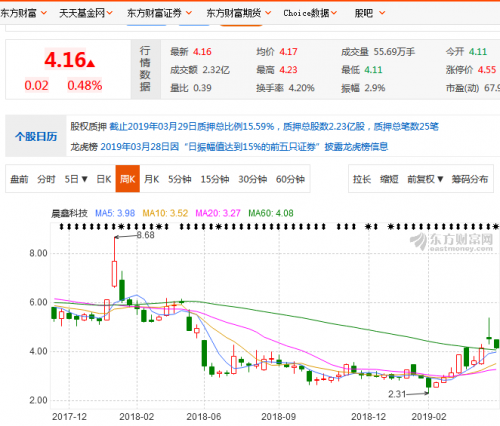The height and width of the screenshot is (426, 500).
Task: Open the 股权质押 pledge ratio news link
Action: click(274, 127)
